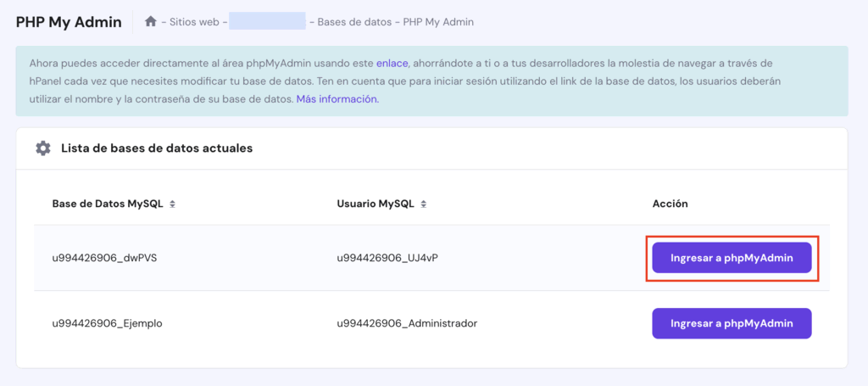Select MySQL user u994426906_Administrador
Viewport: 868px width, 386px height.
pyautogui.click(x=407, y=323)
